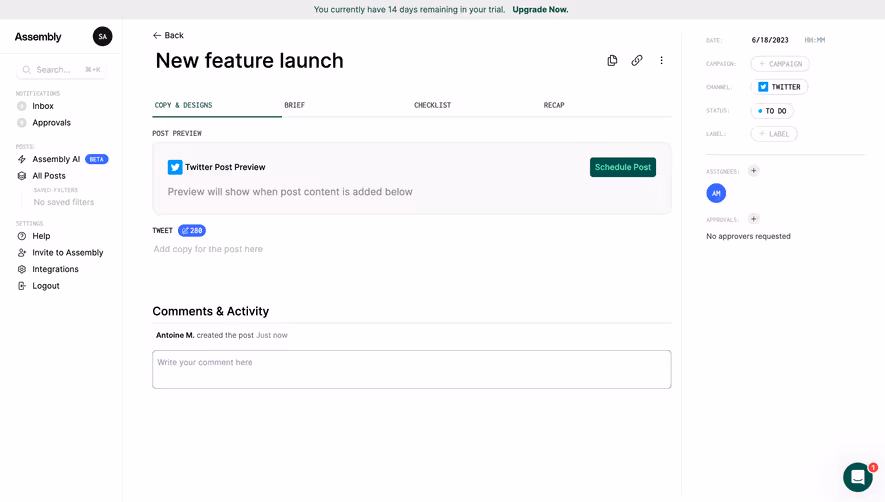
Task: Add a Label to the post
Action: click(774, 134)
